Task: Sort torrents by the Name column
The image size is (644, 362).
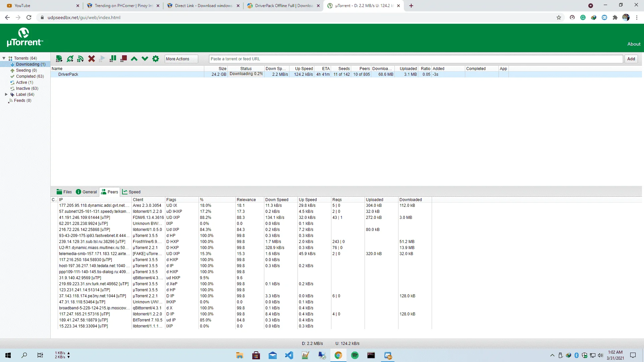Action: point(127,68)
